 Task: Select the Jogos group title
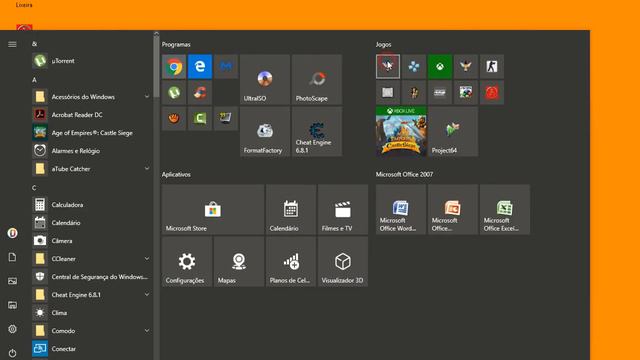384,44
